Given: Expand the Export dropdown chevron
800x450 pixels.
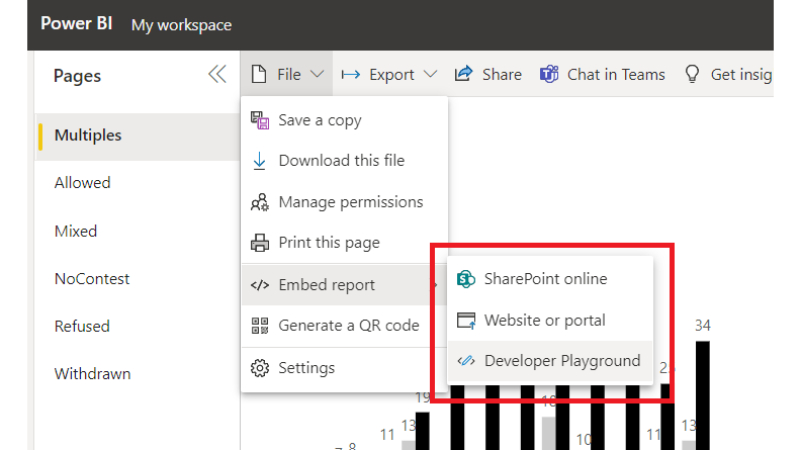Looking at the screenshot, I should (x=430, y=74).
